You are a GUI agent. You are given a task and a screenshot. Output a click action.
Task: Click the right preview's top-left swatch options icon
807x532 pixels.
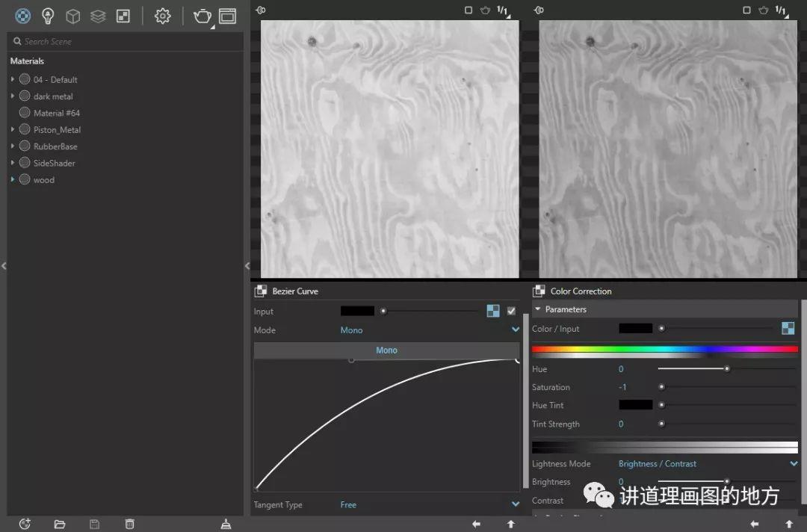click(x=539, y=10)
